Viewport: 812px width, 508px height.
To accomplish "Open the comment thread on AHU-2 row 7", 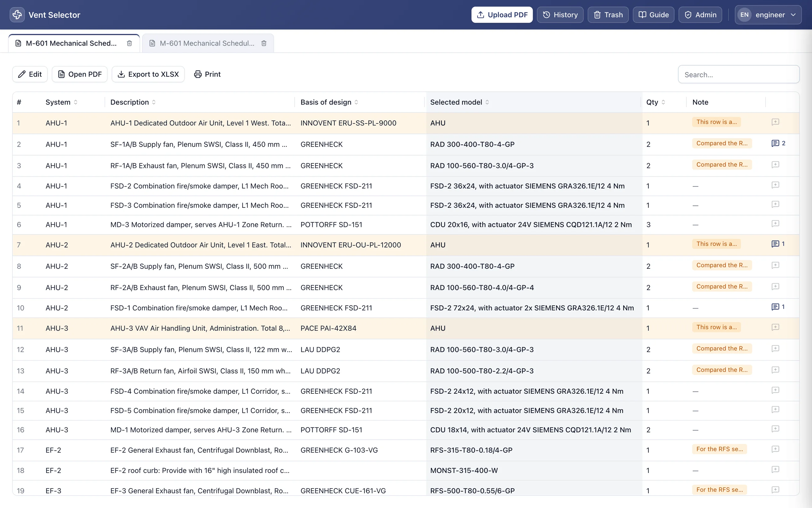I will 778,244.
